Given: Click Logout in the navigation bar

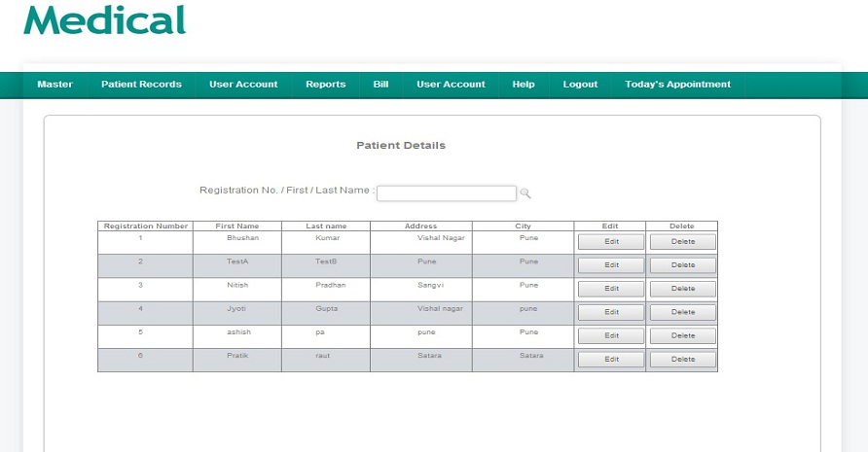Looking at the screenshot, I should click(x=580, y=85).
